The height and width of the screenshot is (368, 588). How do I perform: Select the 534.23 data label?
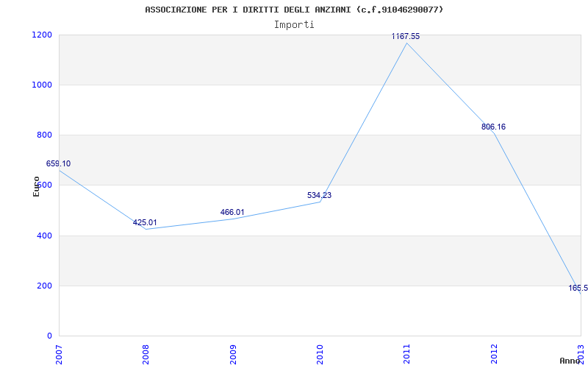(319, 195)
